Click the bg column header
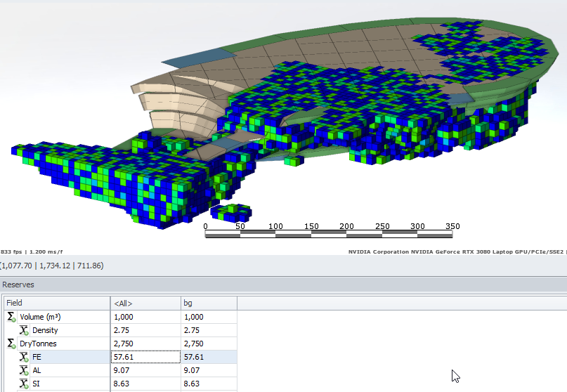This screenshot has width=567, height=392. click(208, 303)
